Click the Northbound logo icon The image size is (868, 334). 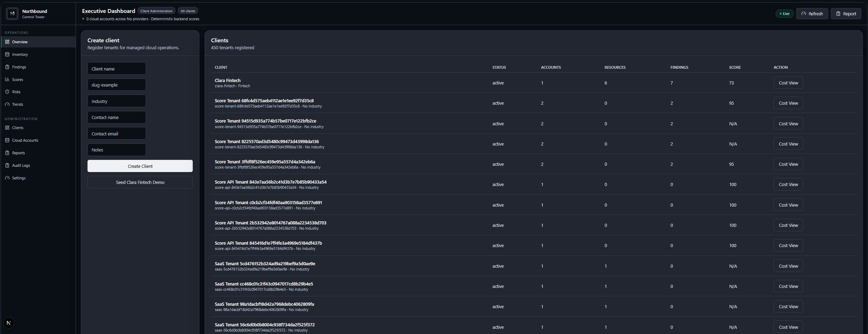pyautogui.click(x=12, y=14)
